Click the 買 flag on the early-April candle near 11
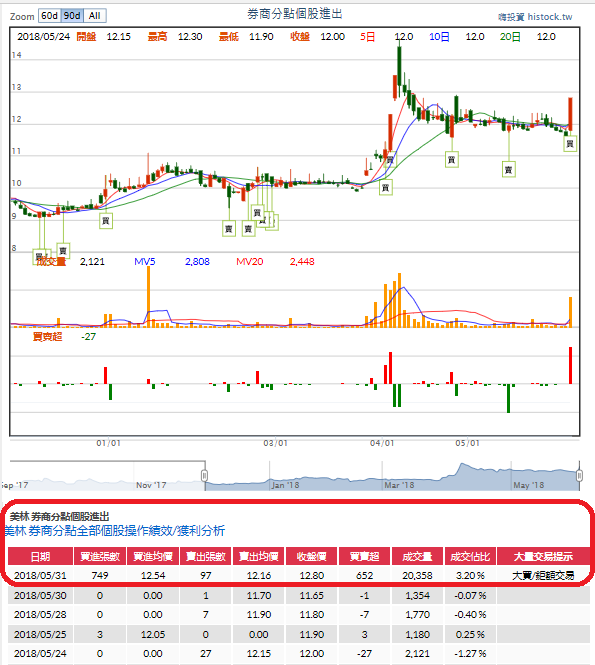This screenshot has height=665, width=595. point(390,159)
